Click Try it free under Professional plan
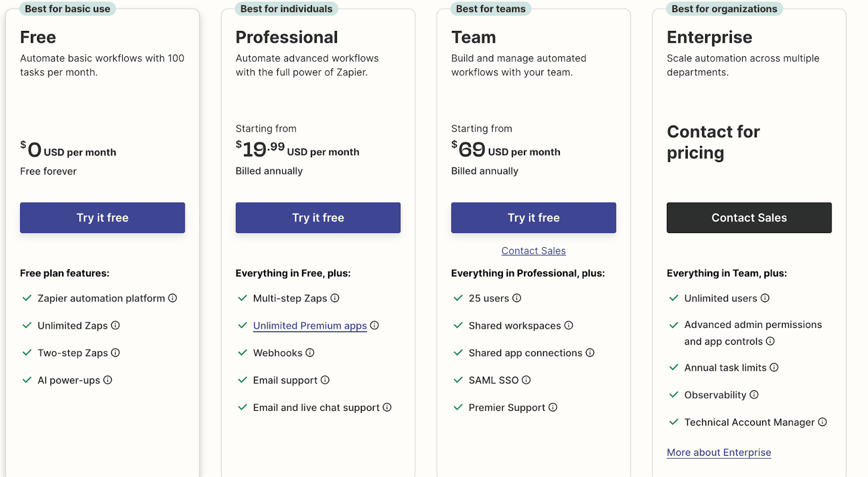This screenshot has width=868, height=477. click(318, 218)
